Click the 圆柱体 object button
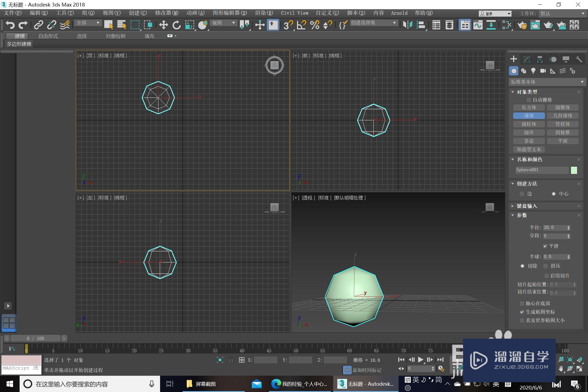The image size is (588, 392). point(529,124)
